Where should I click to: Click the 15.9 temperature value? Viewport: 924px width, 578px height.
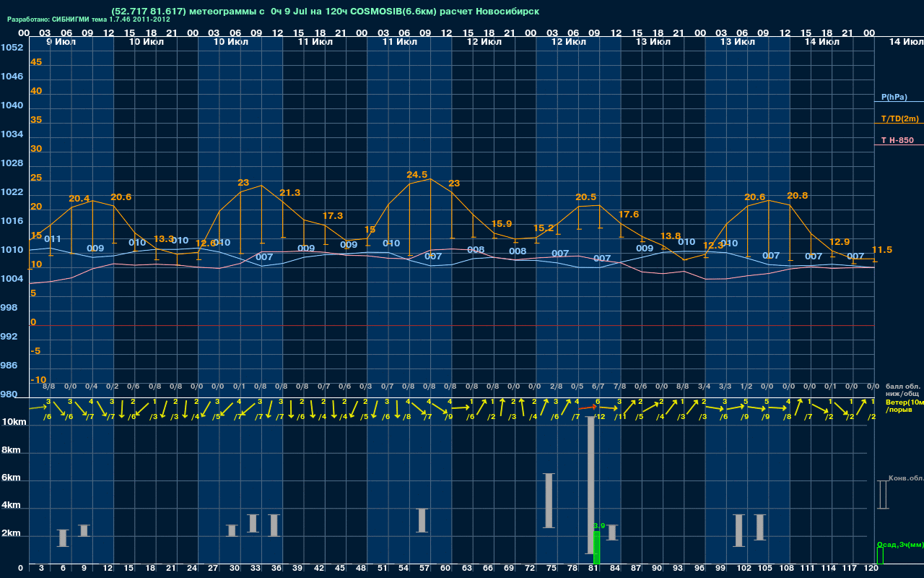502,224
